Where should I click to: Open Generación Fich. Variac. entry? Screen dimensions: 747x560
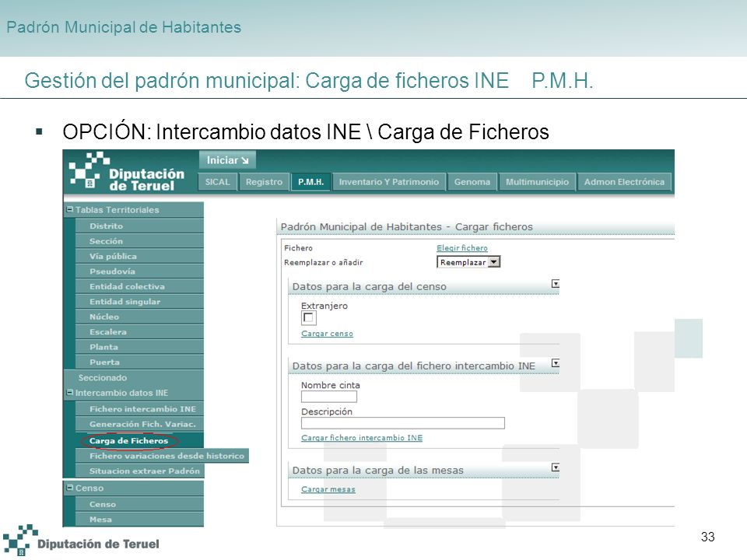point(139,425)
